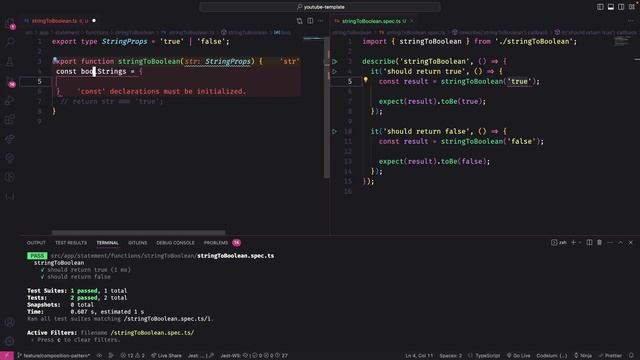The image size is (640, 360).
Task: Create a new terminal with plus icon
Action: (573, 242)
